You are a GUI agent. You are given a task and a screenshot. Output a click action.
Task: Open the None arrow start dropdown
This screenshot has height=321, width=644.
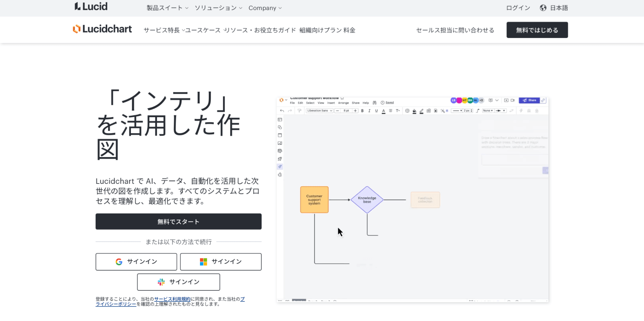488,111
